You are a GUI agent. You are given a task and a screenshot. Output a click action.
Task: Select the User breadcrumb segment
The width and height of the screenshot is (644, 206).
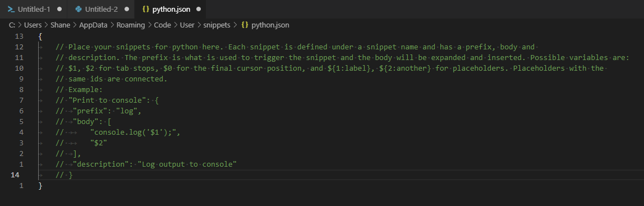(x=187, y=25)
